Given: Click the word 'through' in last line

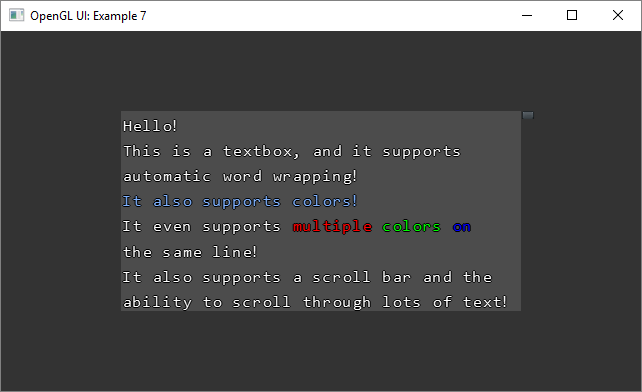Looking at the screenshot, I should (337, 303).
